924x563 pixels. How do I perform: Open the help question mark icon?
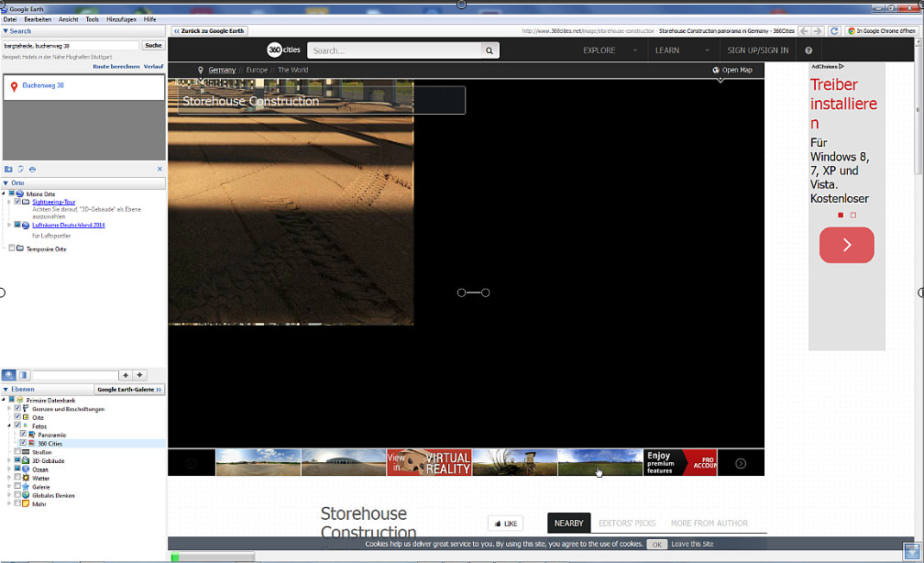tap(808, 50)
